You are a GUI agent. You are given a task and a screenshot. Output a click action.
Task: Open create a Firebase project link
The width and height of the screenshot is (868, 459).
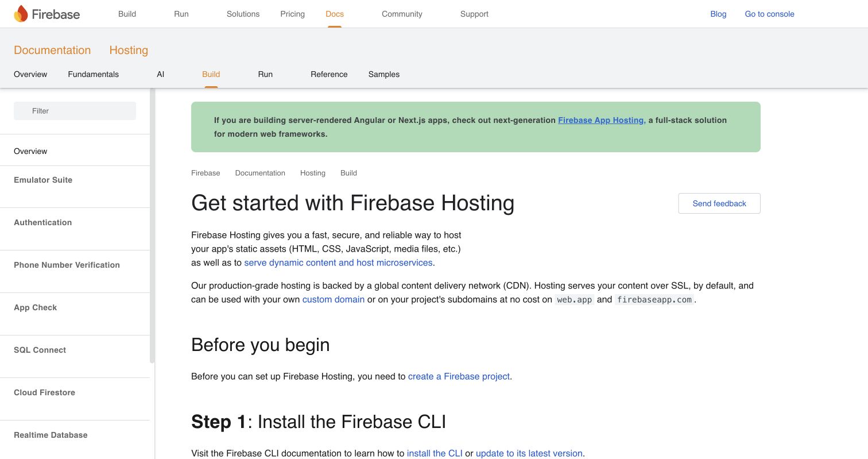(x=459, y=376)
